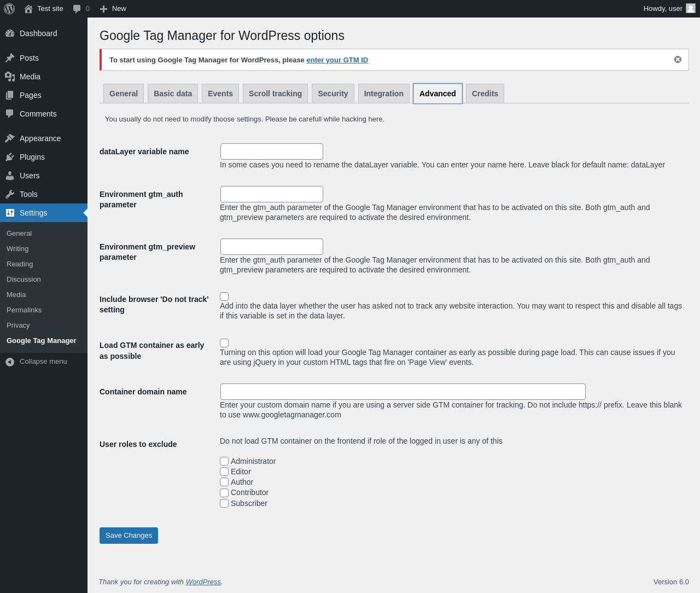The image size is (700, 593).
Task: Click the WordPress logo icon
Action: (x=9, y=9)
